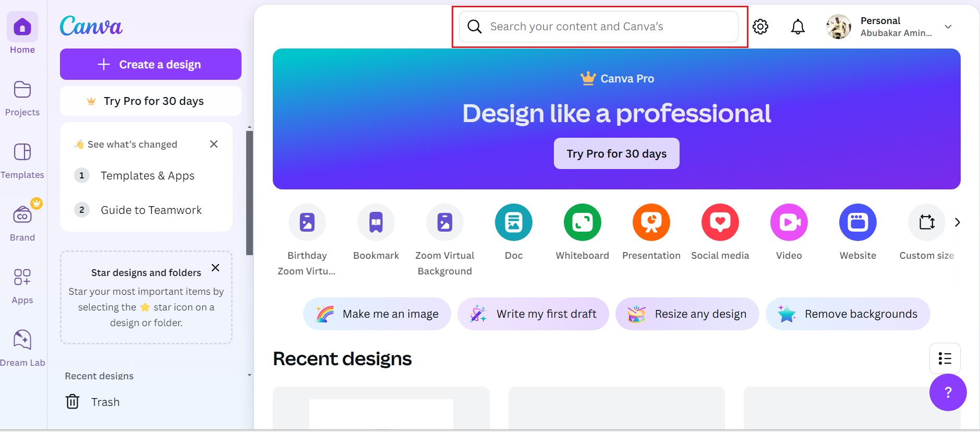Click the sidebar panel scrollbar

tap(249, 193)
